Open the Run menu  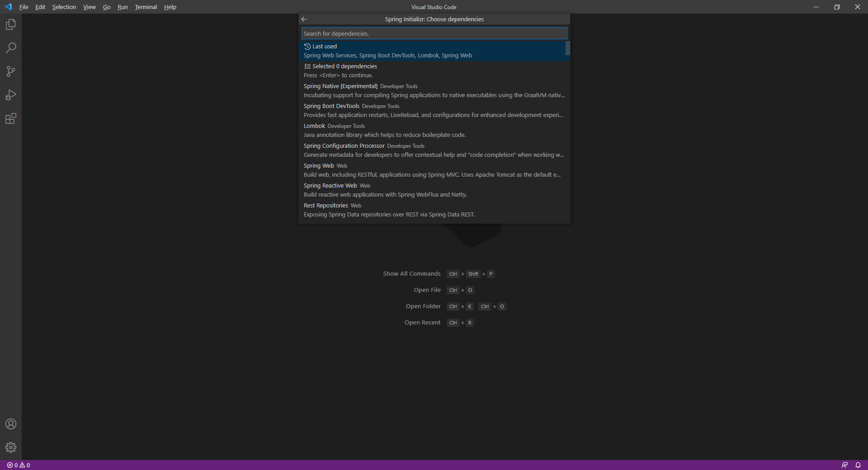click(123, 7)
